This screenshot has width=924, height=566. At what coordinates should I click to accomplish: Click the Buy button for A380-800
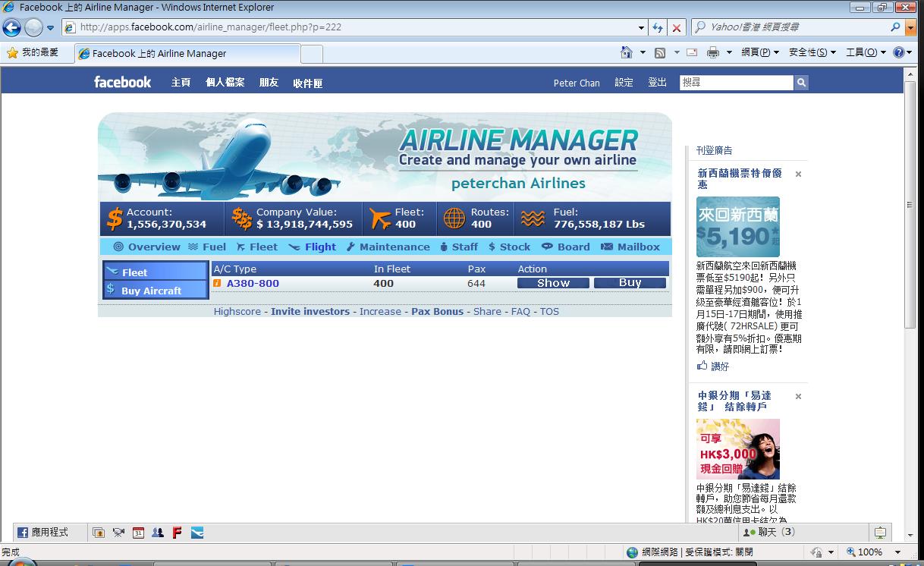coord(630,283)
